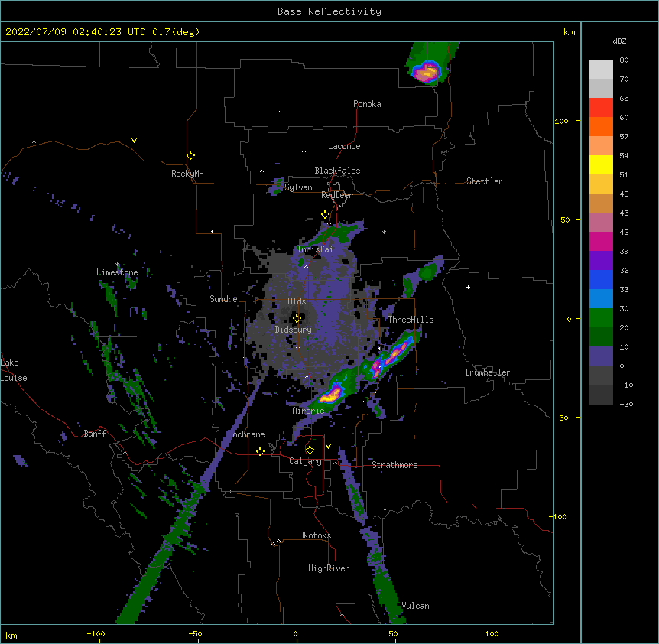Click the yellow V marker east of Calgary
The height and width of the screenshot is (644, 659).
(328, 447)
